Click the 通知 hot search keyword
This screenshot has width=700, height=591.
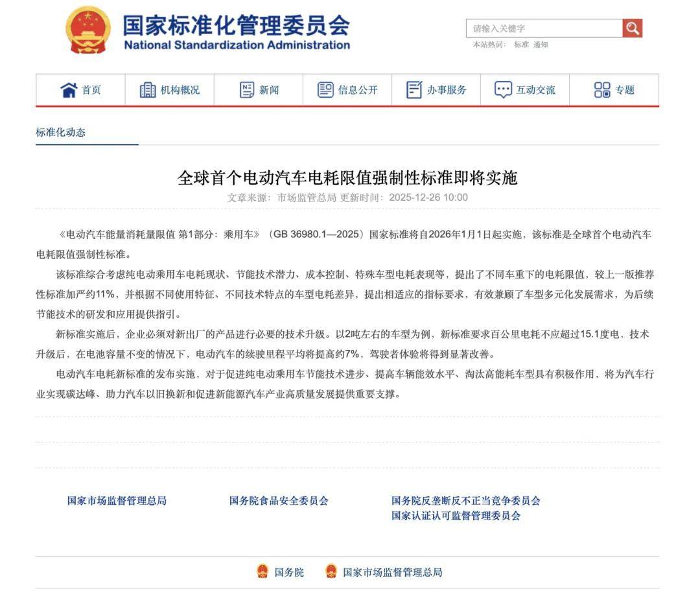pyautogui.click(x=541, y=45)
